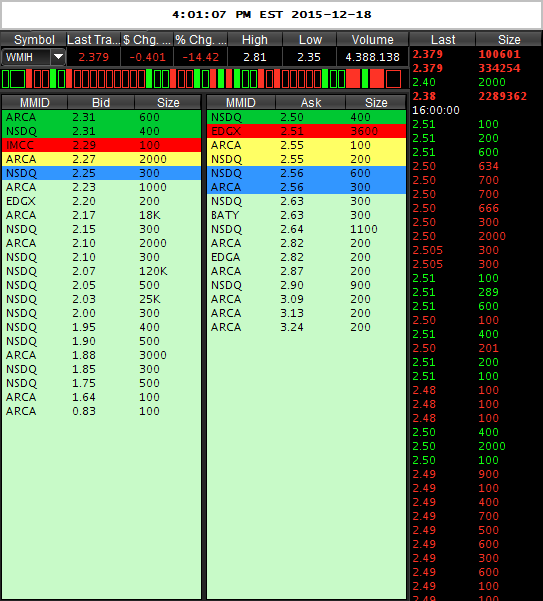Click the Last header in time and sales
The height and width of the screenshot is (601, 543).
[443, 39]
